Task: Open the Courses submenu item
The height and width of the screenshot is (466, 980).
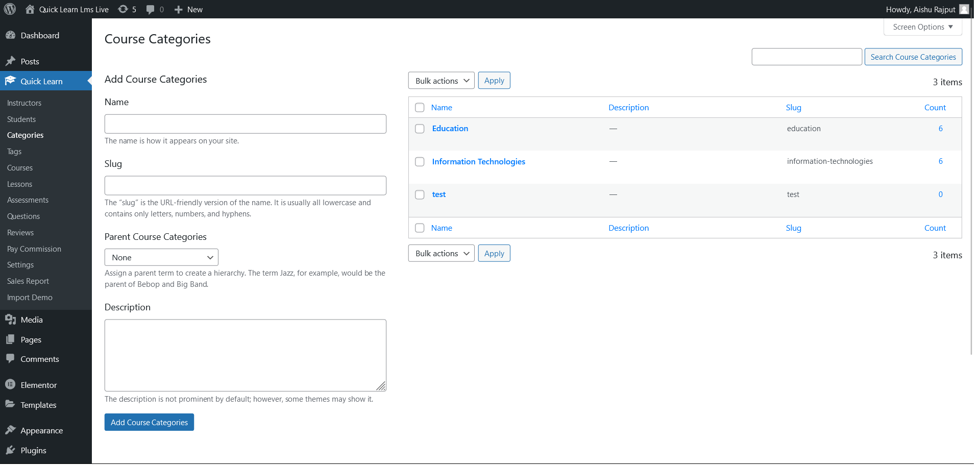Action: tap(20, 168)
